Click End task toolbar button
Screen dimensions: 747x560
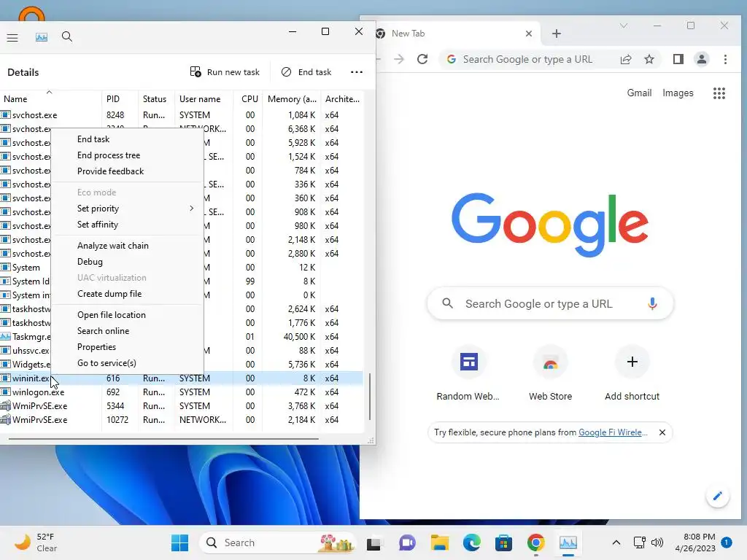tap(306, 72)
